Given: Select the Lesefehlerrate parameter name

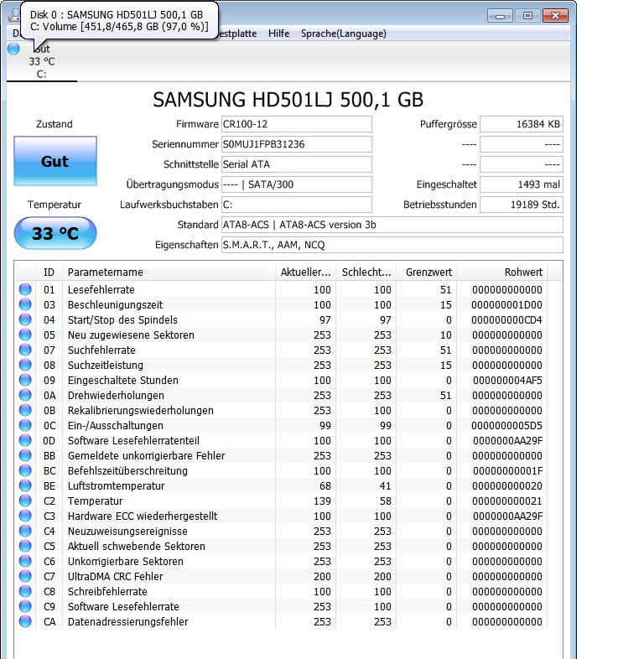Looking at the screenshot, I should pyautogui.click(x=101, y=290).
